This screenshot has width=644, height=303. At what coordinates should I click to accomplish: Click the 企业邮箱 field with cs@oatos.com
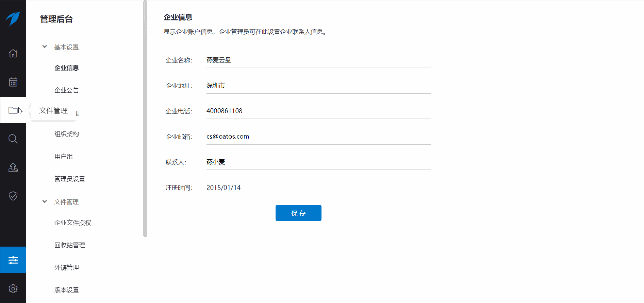(318, 137)
